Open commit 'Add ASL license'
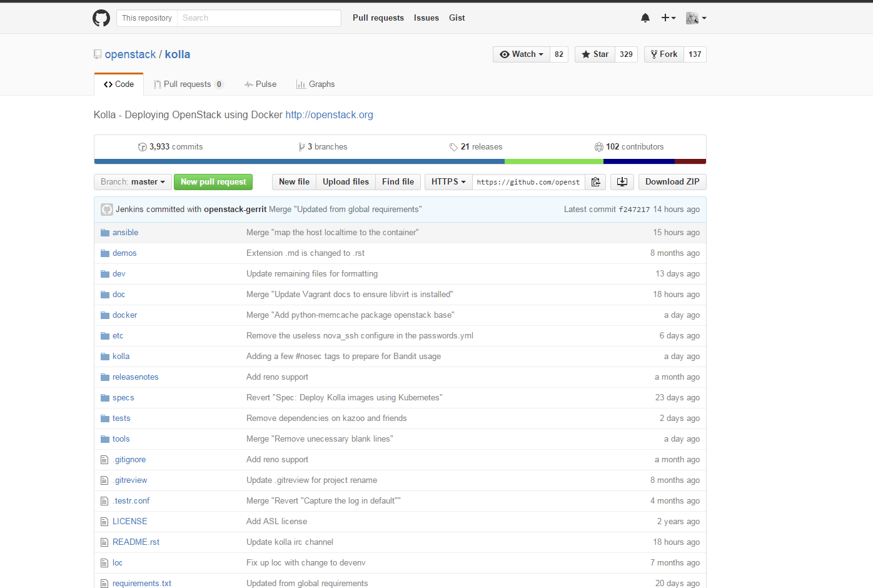873x588 pixels. coord(276,522)
